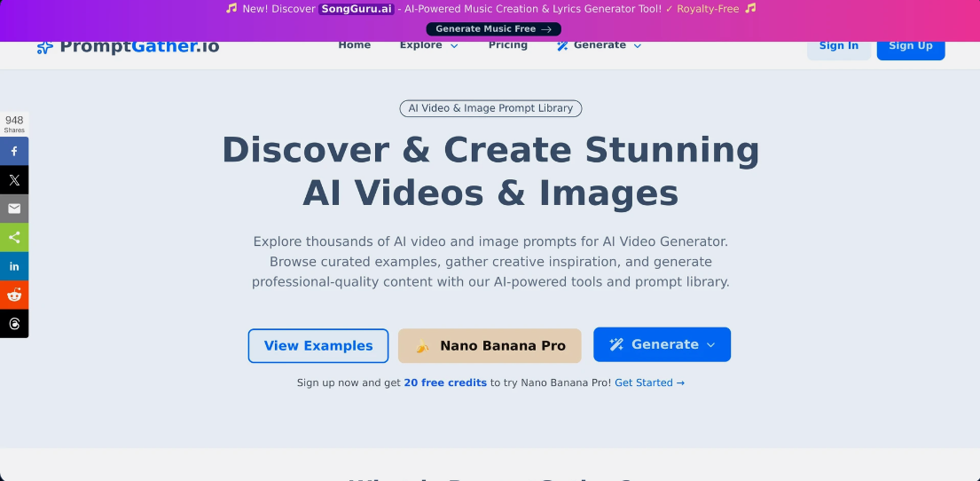Expand the blue Generate button dropdown
Screen dimensions: 980x481
pos(662,344)
